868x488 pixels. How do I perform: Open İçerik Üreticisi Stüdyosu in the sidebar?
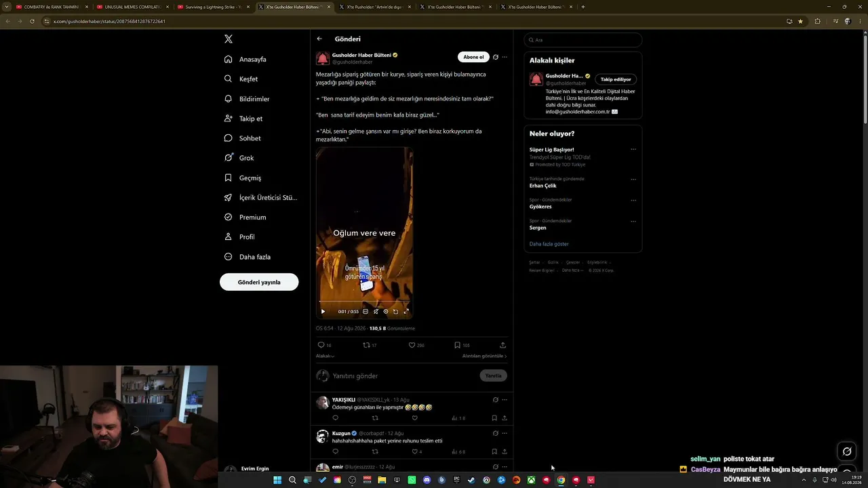click(x=261, y=197)
